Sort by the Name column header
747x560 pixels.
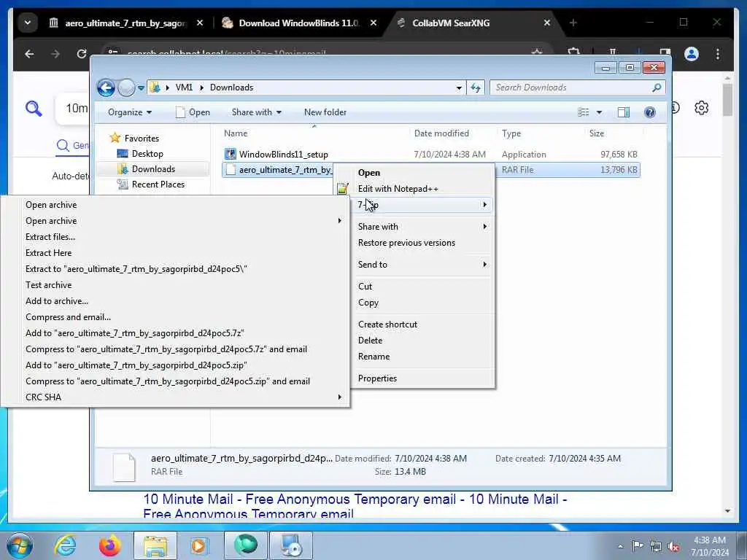tap(236, 133)
